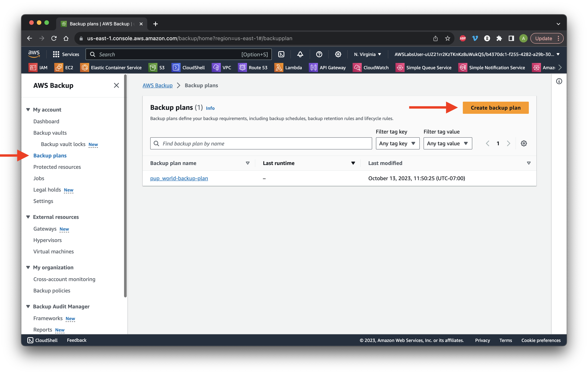This screenshot has height=374, width=588.
Task: Reload the browser page
Action: [54, 38]
